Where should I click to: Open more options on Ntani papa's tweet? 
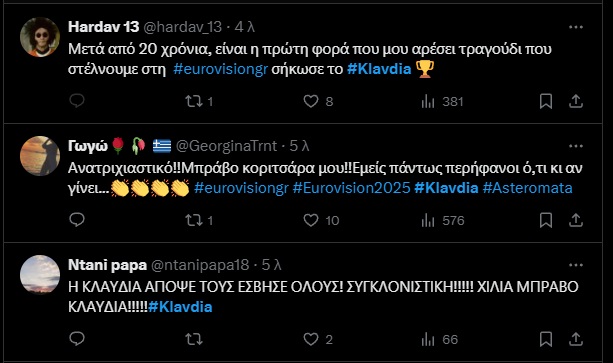[x=576, y=265]
